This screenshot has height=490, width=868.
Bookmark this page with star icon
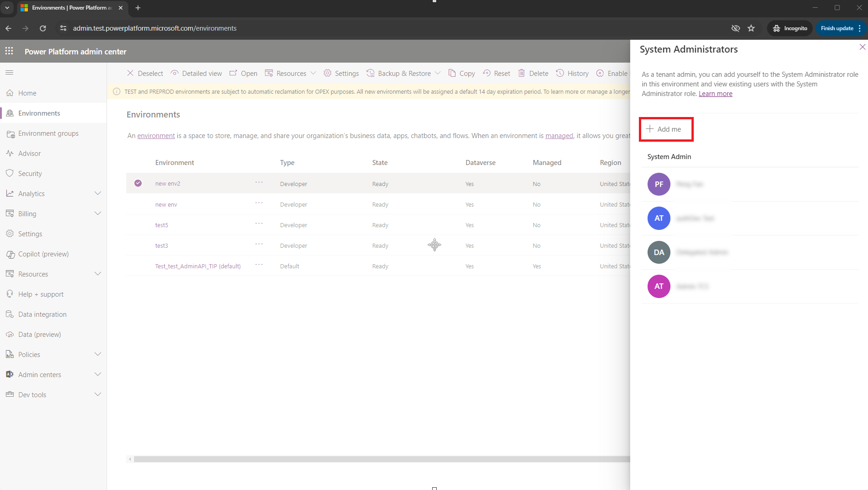(x=751, y=28)
